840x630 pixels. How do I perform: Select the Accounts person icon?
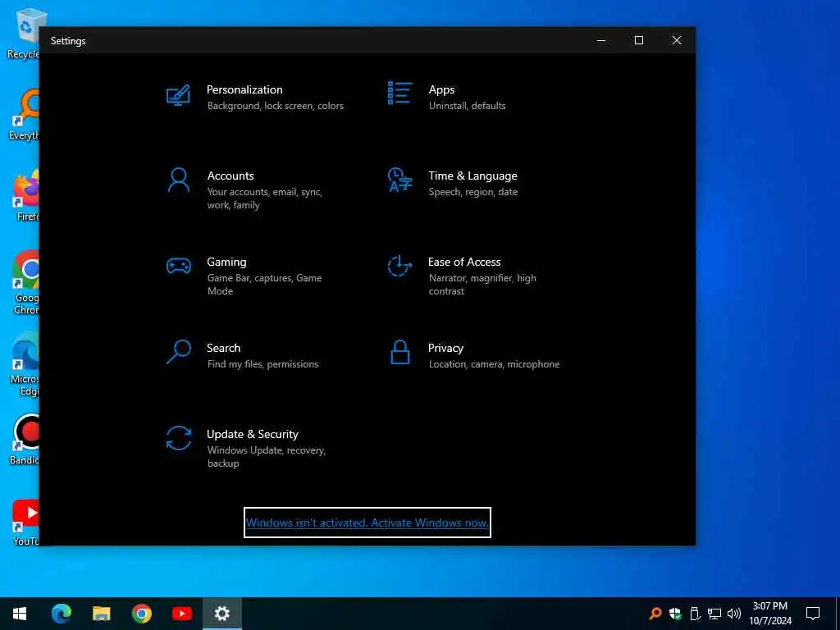(178, 180)
